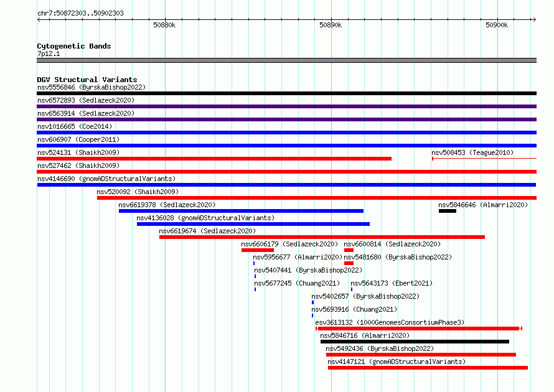Click nsv6600814 (Sedlazeck2020) label
Screen dimensions: 554x392
coord(392,244)
